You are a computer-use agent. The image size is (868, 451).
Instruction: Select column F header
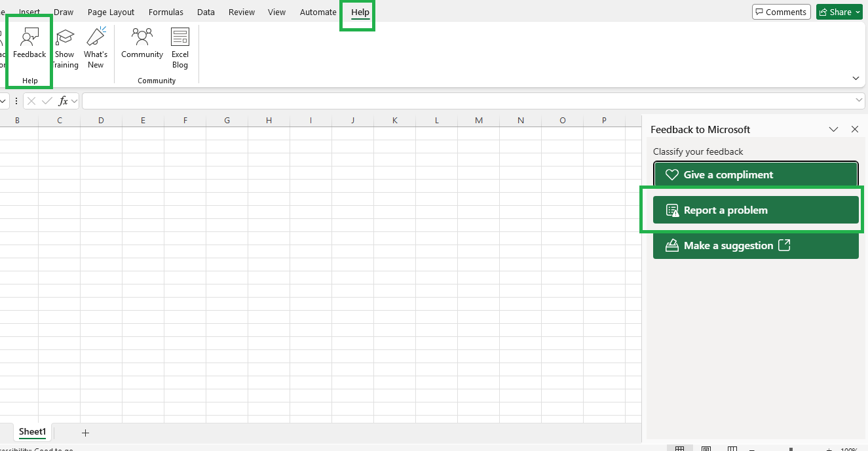click(x=185, y=121)
